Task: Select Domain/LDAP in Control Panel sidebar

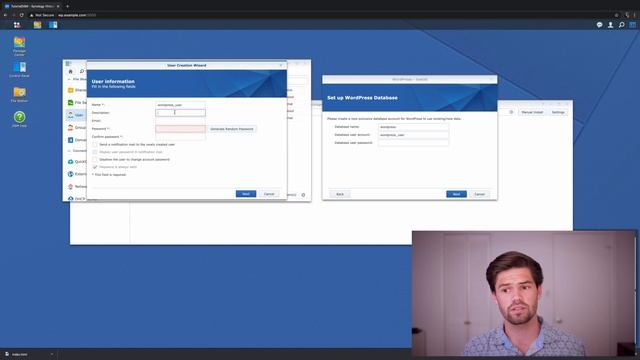Action: coord(76,140)
